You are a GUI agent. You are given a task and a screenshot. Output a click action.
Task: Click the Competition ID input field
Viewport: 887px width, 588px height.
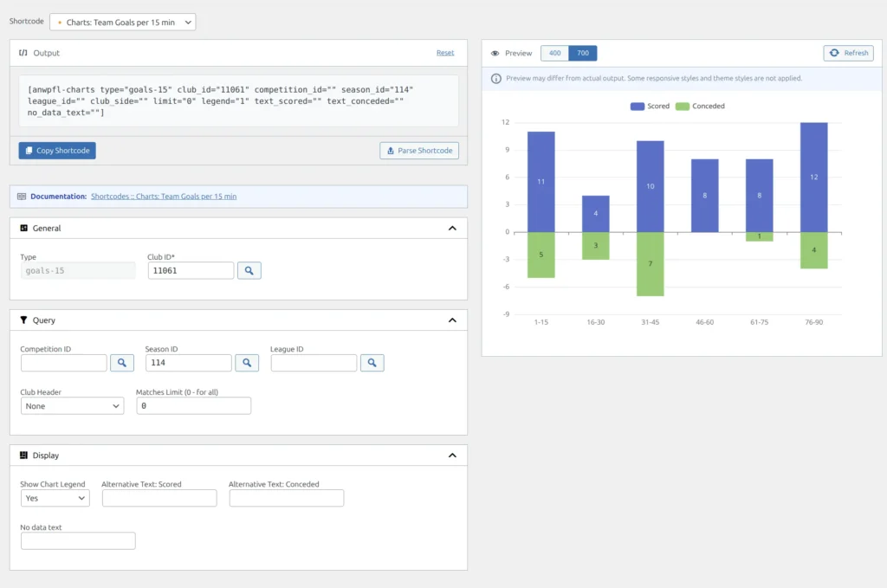(64, 362)
